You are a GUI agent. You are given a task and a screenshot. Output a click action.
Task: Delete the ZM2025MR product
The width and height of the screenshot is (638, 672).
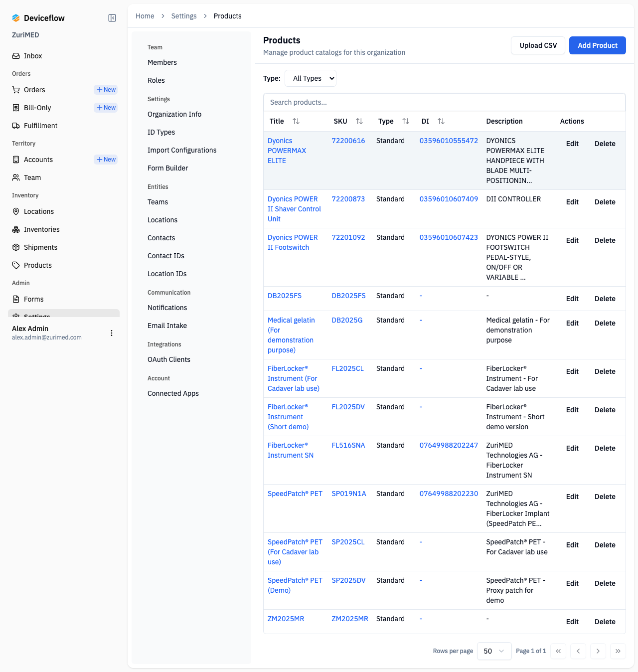point(605,622)
